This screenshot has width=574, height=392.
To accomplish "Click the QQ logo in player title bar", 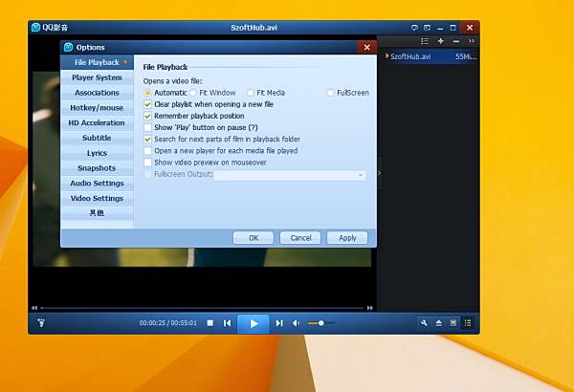I will [35, 28].
